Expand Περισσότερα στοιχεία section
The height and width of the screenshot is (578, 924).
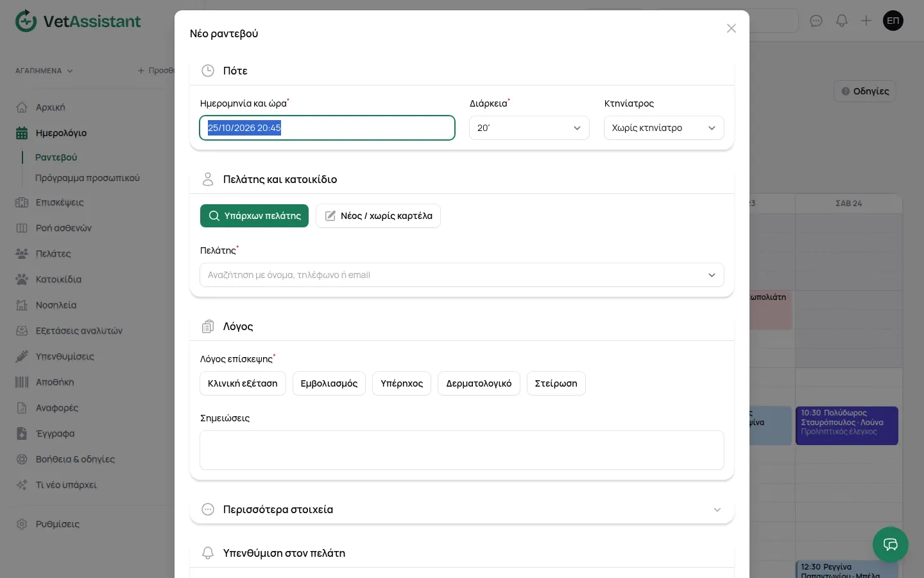[461, 509]
